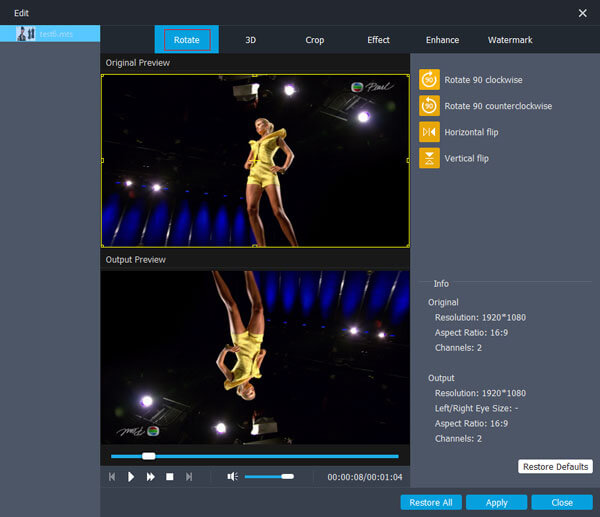The height and width of the screenshot is (517, 600).
Task: Fast forward the preview
Action: pyautogui.click(x=150, y=477)
